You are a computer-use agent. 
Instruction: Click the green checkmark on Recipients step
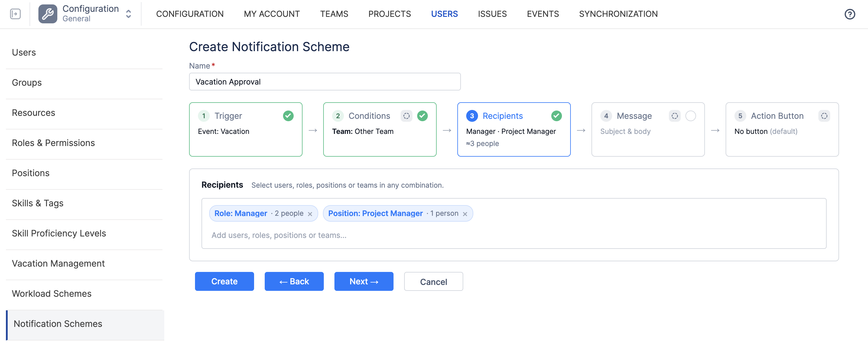click(x=556, y=116)
